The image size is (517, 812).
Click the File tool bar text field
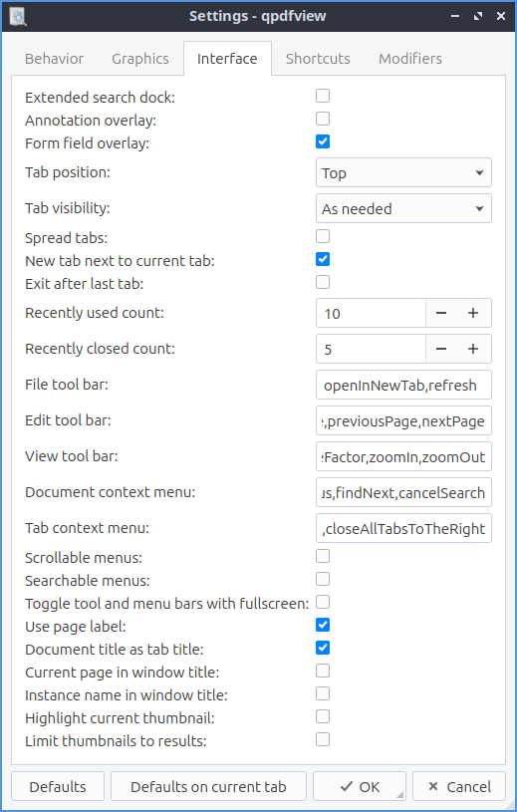[x=403, y=385]
